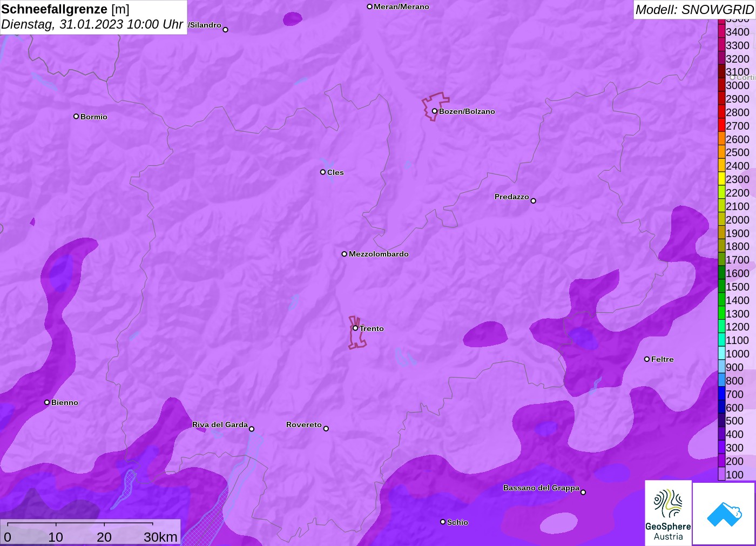Screen dimensions: 756x546
Task: Click the Schio city marker
Action: pyautogui.click(x=443, y=522)
